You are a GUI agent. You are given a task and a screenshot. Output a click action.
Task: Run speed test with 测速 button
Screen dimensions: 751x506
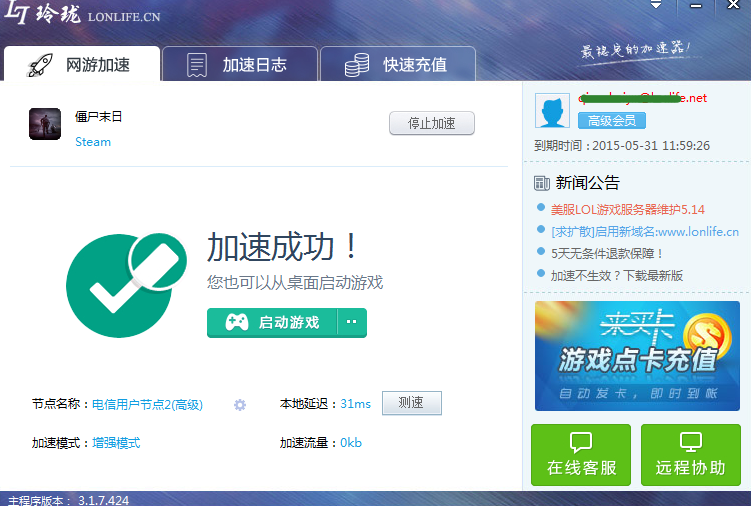click(x=411, y=403)
